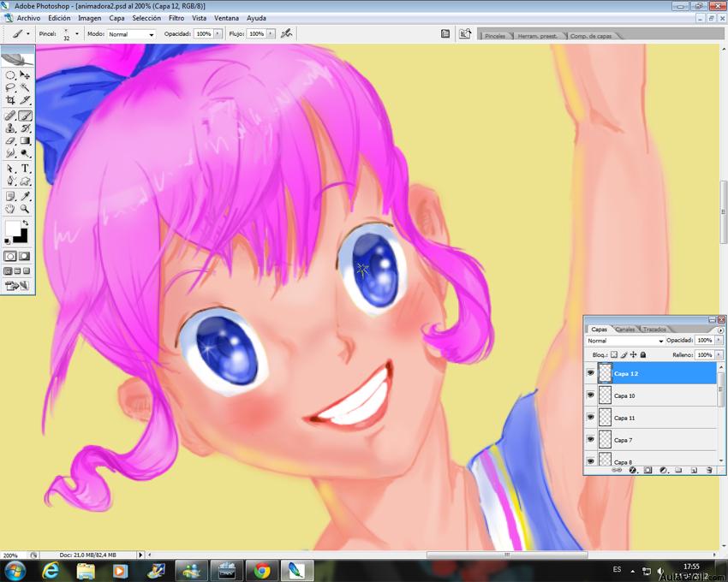Swap foreground and background colors

point(26,223)
